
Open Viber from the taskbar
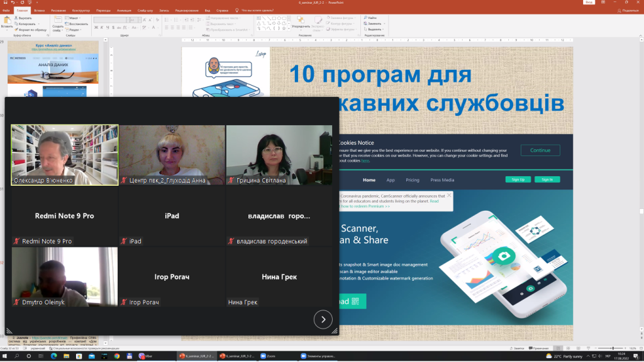pyautogui.click(x=145, y=356)
